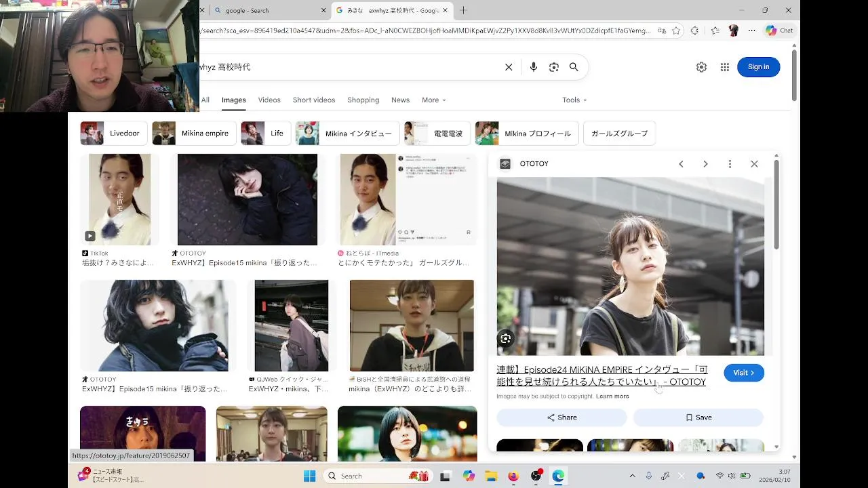Search inside image with Lens icon on preview
Viewport: 868px width, 488px height.
pyautogui.click(x=506, y=339)
